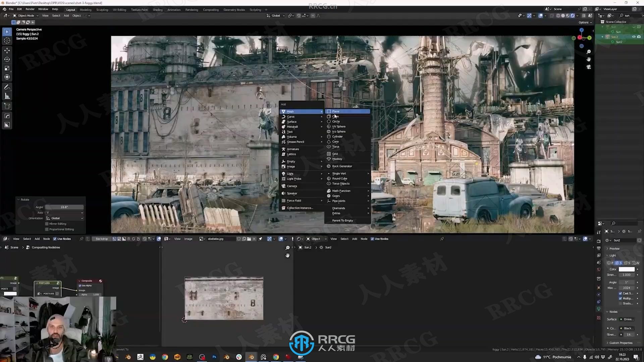The height and width of the screenshot is (362, 644).
Task: Select the Cursor tool in the viewport toolbar
Action: [x=7, y=41]
